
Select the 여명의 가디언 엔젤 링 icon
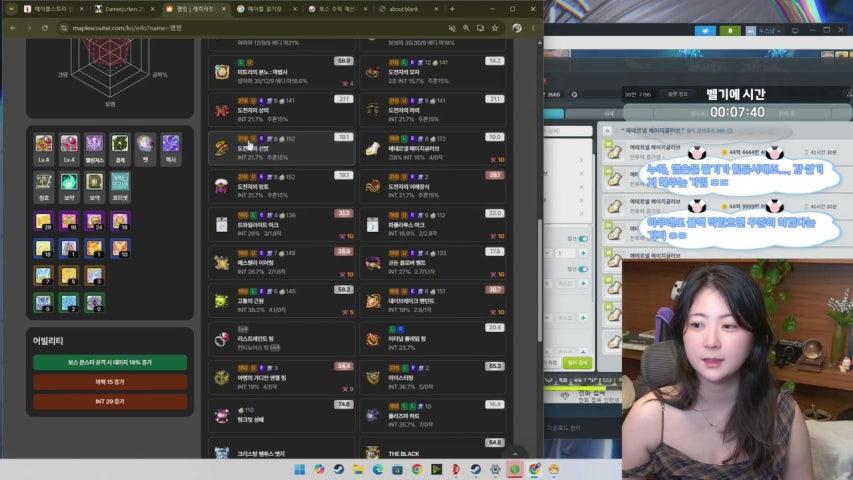[221, 377]
